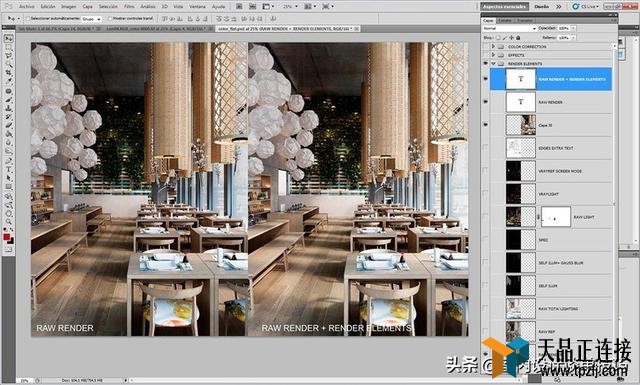The image size is (640, 385).
Task: Collapse the RENDER ELEMENTS group
Action: click(x=493, y=64)
